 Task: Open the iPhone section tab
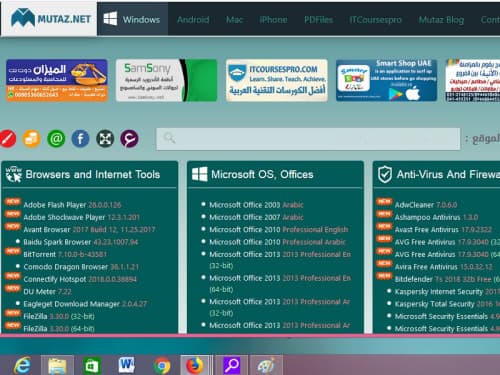273,20
